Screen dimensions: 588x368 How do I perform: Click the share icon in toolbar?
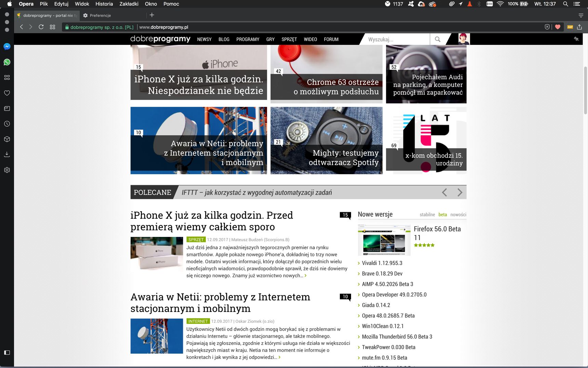[579, 27]
